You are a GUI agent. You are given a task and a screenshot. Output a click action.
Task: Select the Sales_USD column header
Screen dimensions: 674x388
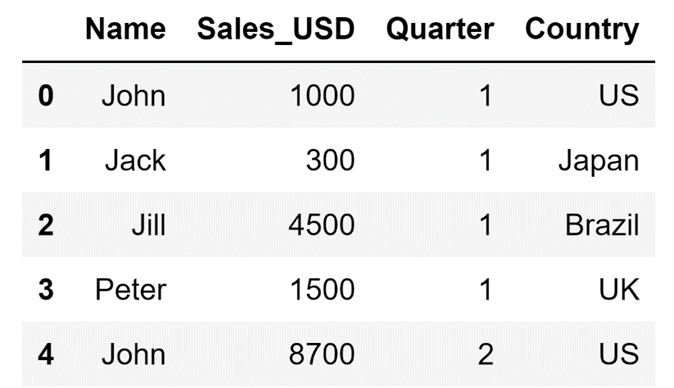[x=276, y=30]
